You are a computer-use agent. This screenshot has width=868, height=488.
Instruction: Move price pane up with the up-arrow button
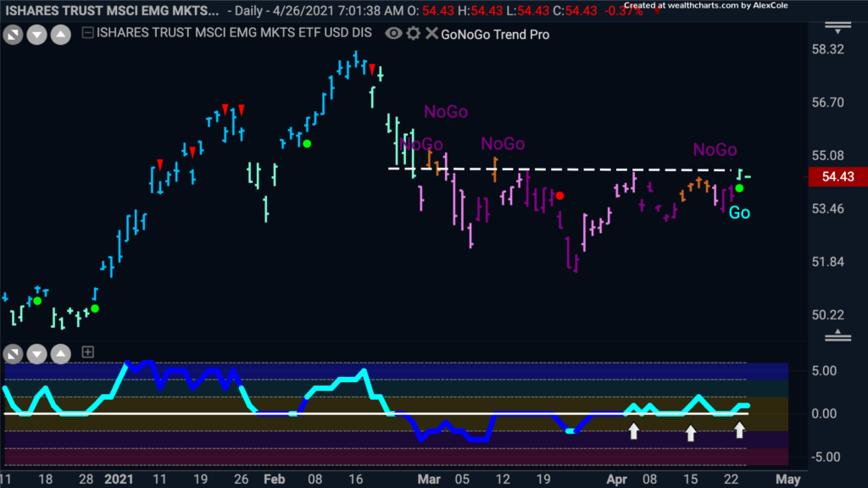(61, 35)
